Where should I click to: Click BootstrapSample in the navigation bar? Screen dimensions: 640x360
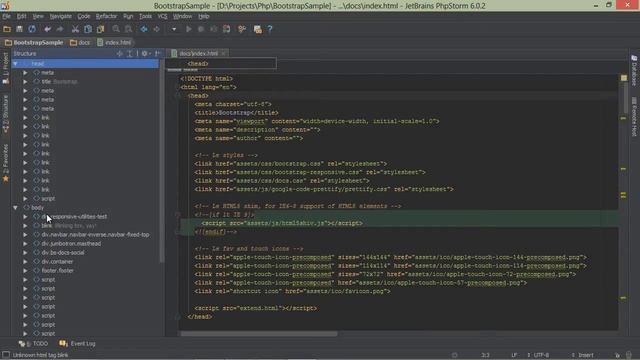click(34, 42)
